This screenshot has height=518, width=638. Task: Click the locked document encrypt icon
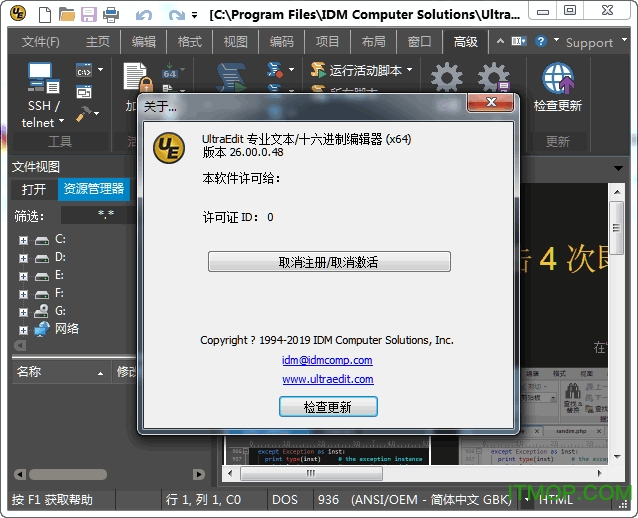(138, 77)
